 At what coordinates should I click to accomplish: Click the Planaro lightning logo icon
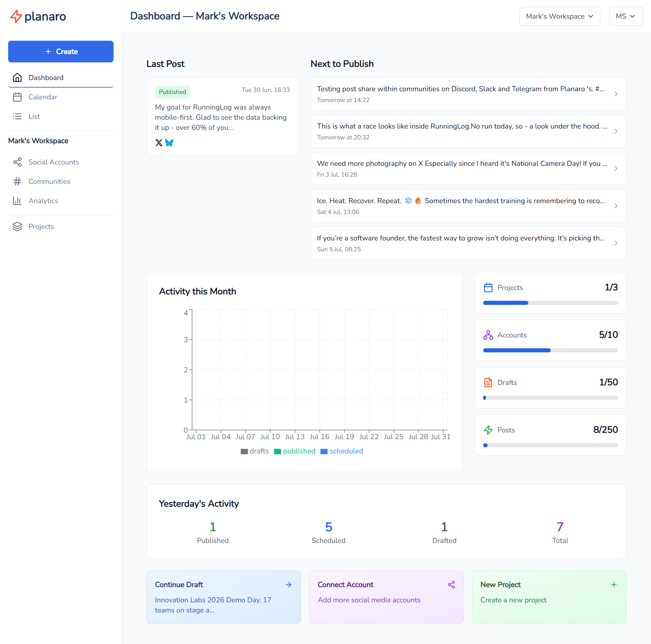(x=16, y=16)
